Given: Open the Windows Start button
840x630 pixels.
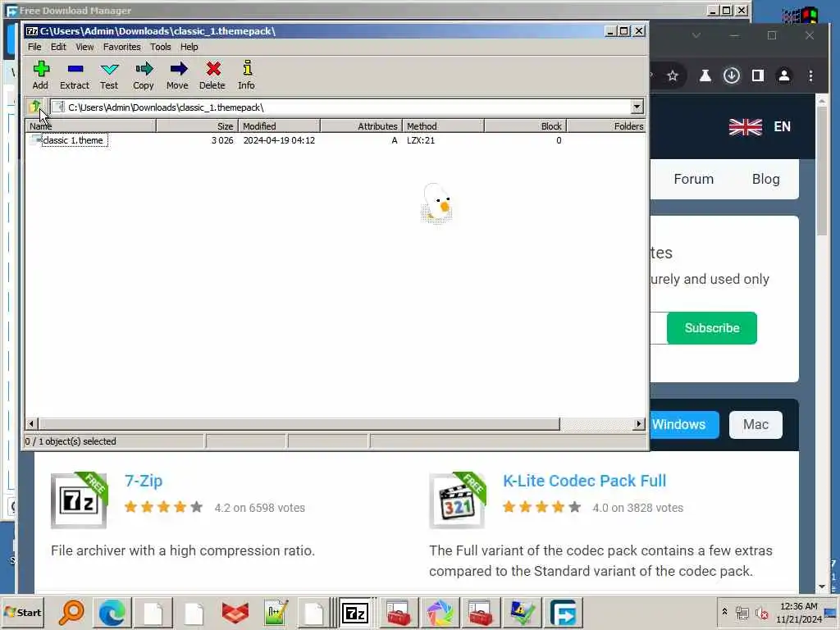Looking at the screenshot, I should pyautogui.click(x=22, y=612).
